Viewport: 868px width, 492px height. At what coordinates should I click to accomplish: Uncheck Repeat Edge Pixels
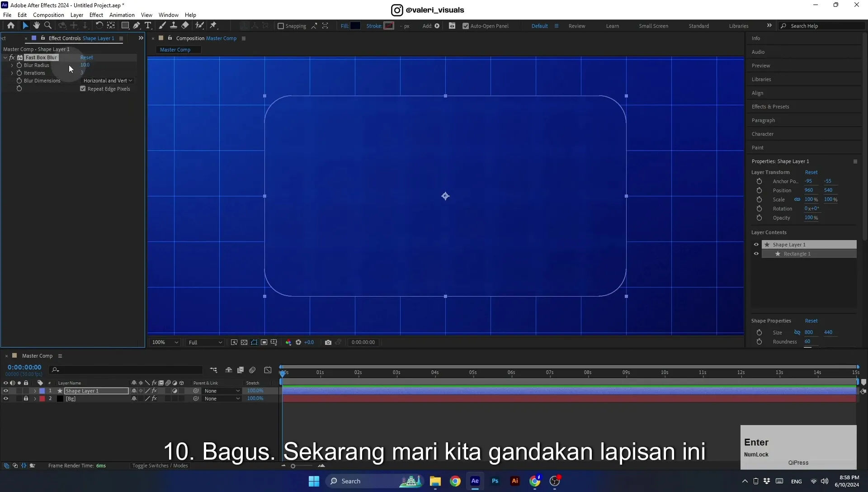pyautogui.click(x=83, y=89)
